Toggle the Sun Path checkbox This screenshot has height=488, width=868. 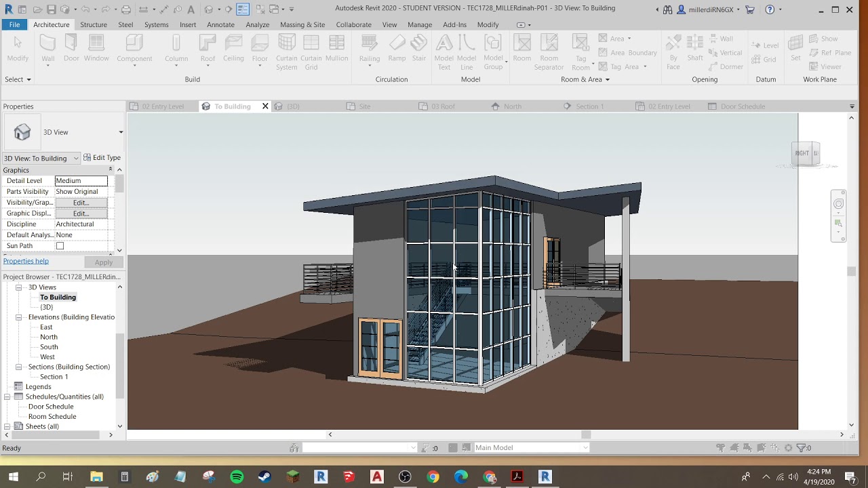[60, 246]
